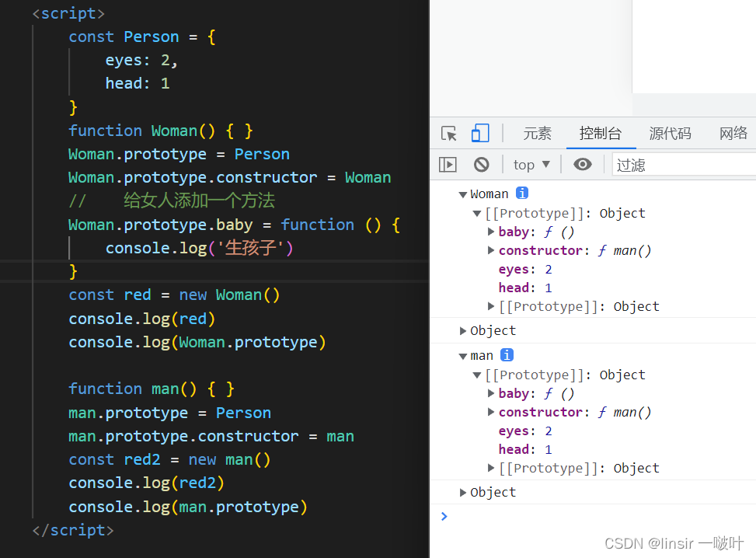Select the inspect element tool
This screenshot has width=756, height=558.
448,133
